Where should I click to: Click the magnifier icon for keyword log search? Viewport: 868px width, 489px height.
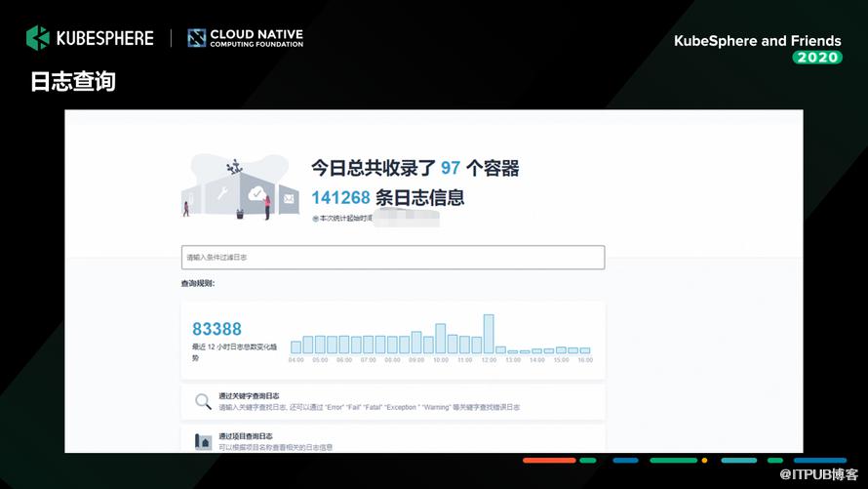[x=203, y=401]
